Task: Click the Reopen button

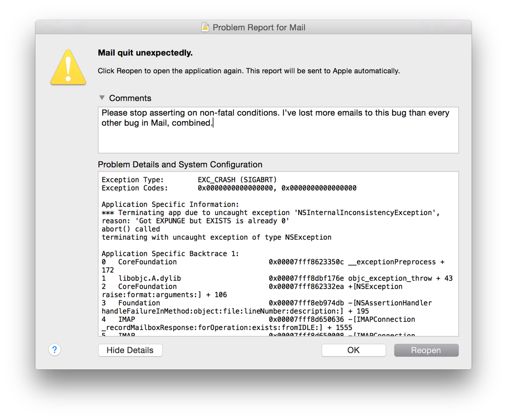Action: coord(426,350)
